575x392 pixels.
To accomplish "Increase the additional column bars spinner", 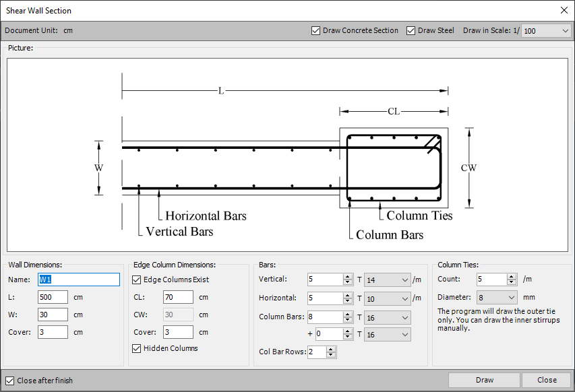I will (x=348, y=331).
